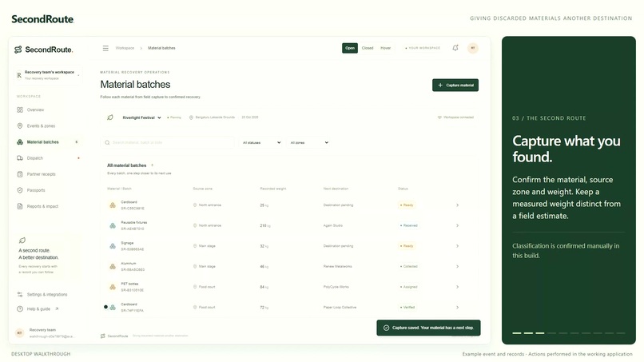Click the batch icon for Aluminum

tap(113, 267)
